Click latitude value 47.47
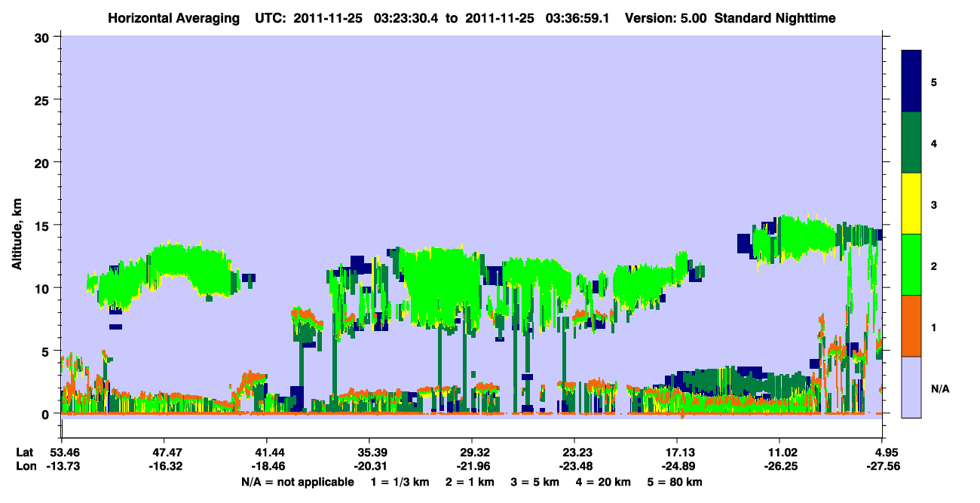Screen dimensions: 980x503 164,452
